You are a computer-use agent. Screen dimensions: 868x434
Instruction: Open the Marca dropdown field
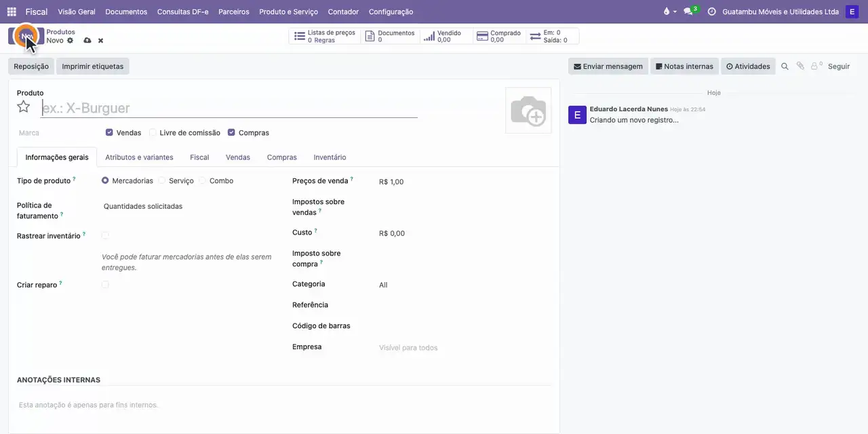tap(56, 133)
